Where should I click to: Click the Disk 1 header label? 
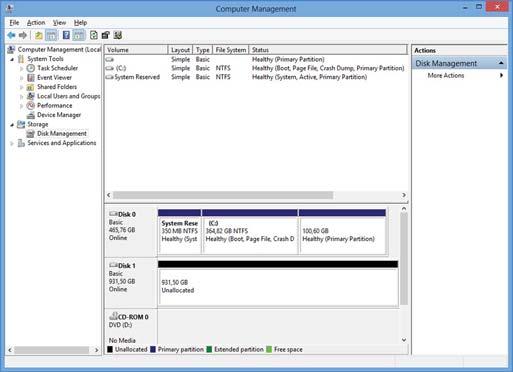coord(127,266)
